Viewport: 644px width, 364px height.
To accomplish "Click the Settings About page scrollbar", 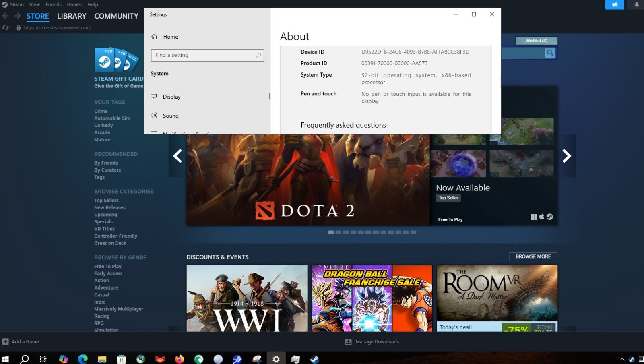I will click(500, 82).
